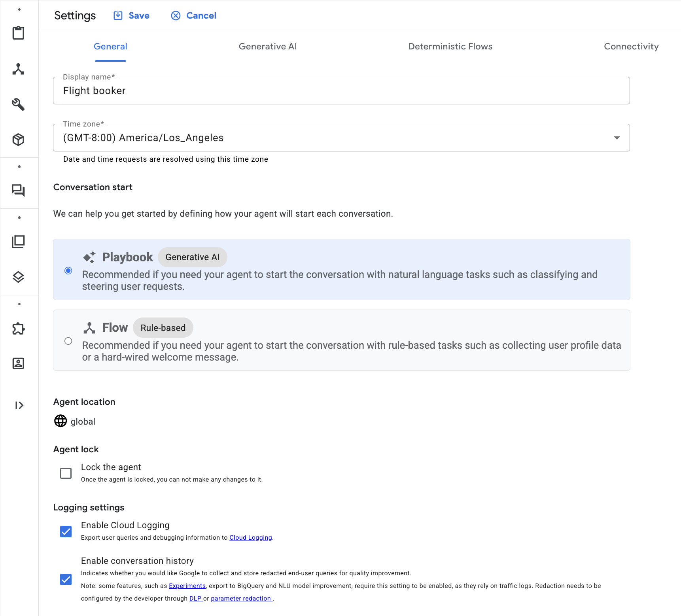Check the Lock the agent option

[x=66, y=473]
